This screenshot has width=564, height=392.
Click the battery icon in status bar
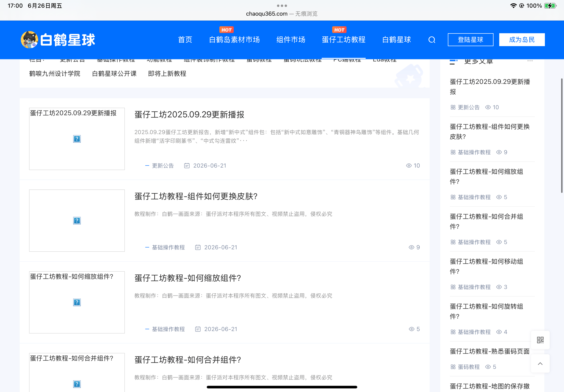[550, 6]
